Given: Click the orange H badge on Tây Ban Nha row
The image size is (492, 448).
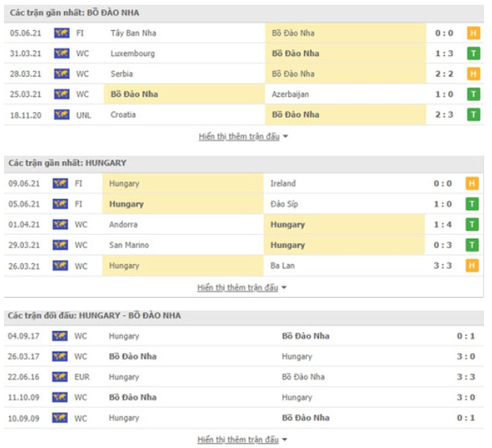Looking at the screenshot, I should point(473,33).
